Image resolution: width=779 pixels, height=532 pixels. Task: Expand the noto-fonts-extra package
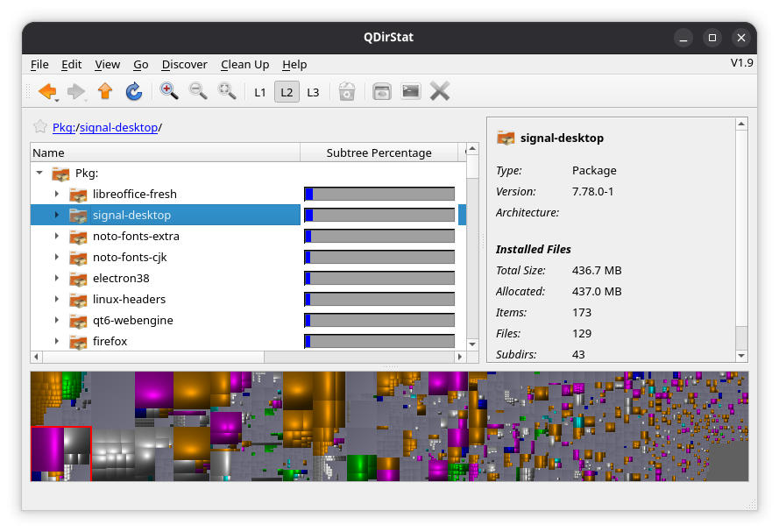pyautogui.click(x=57, y=236)
